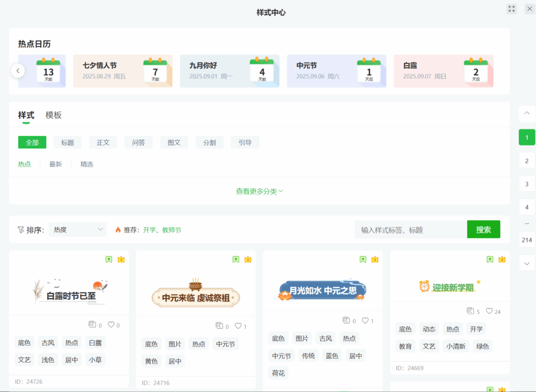Viewport: 536px width, 392px height.
Task: Select the 引导 category filter
Action: pos(245,142)
